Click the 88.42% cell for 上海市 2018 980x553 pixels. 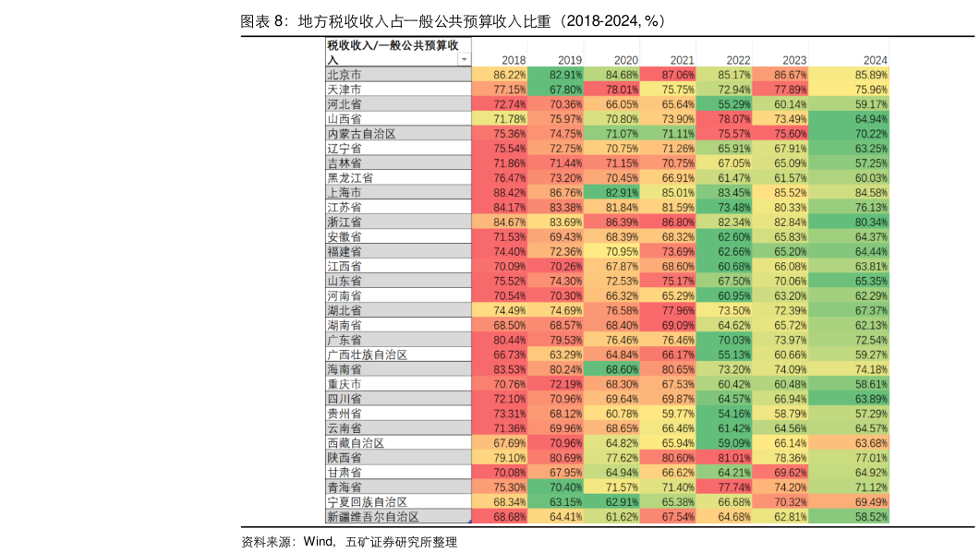point(500,192)
